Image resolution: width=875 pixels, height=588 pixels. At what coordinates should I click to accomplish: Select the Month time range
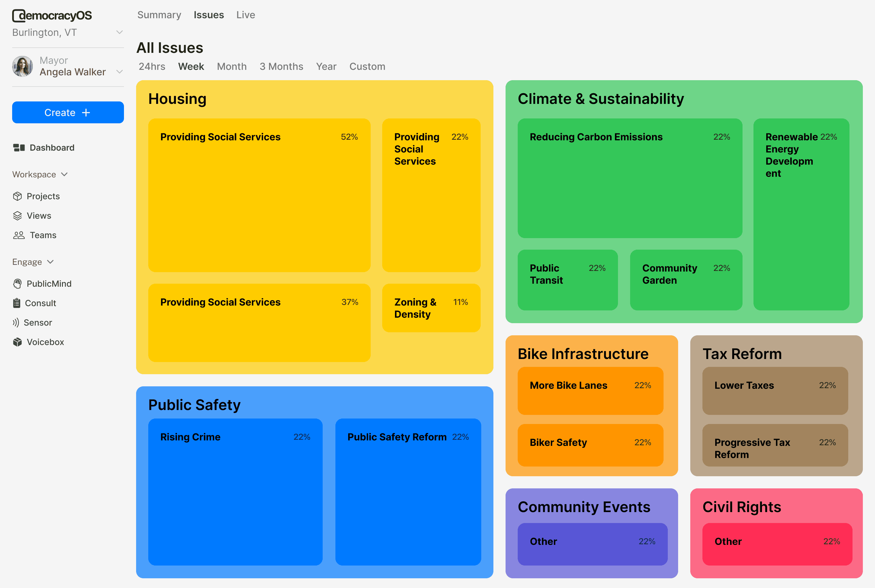click(232, 67)
